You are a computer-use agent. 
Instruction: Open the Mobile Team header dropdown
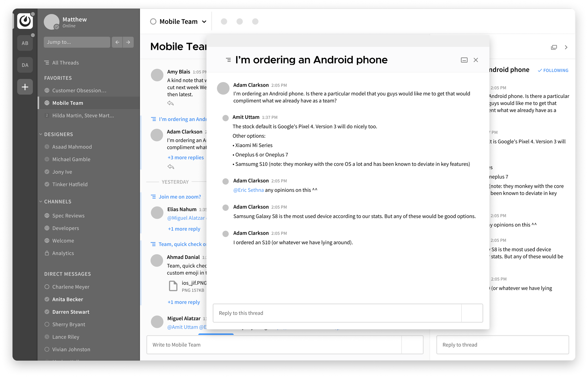click(204, 22)
